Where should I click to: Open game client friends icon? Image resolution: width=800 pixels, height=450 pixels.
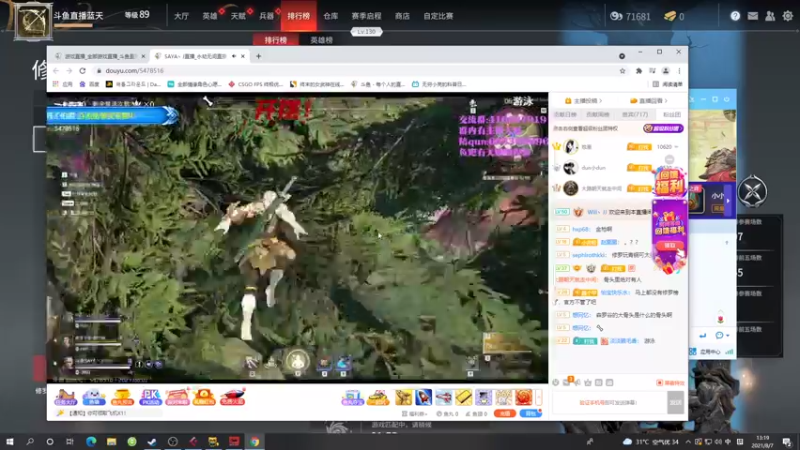tap(770, 16)
